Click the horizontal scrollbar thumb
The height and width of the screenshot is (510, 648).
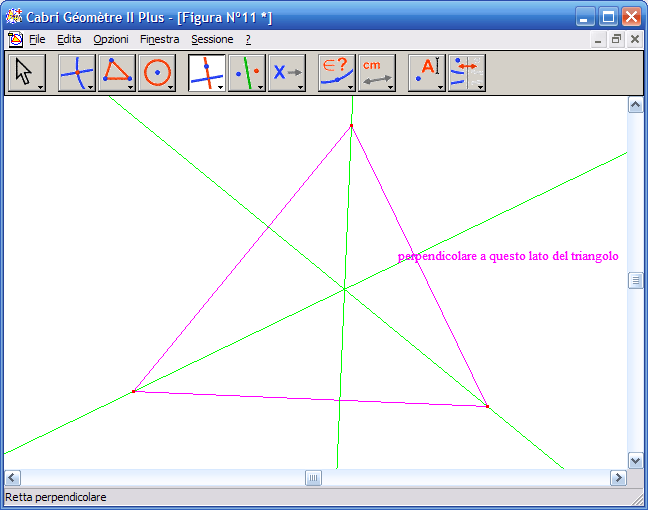[313, 478]
